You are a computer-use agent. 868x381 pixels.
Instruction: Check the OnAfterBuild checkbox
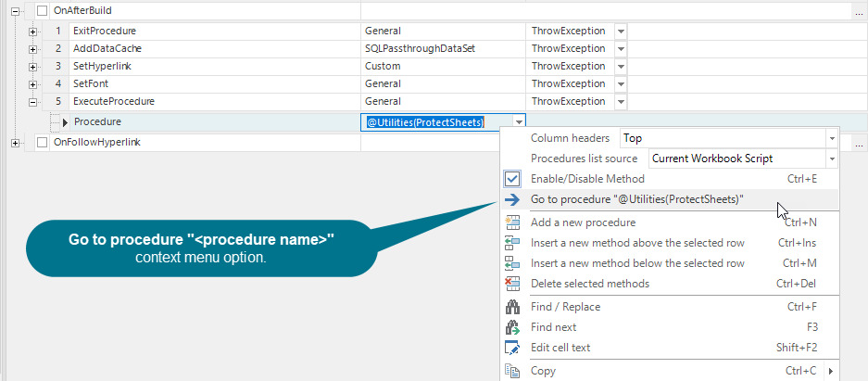click(x=43, y=10)
